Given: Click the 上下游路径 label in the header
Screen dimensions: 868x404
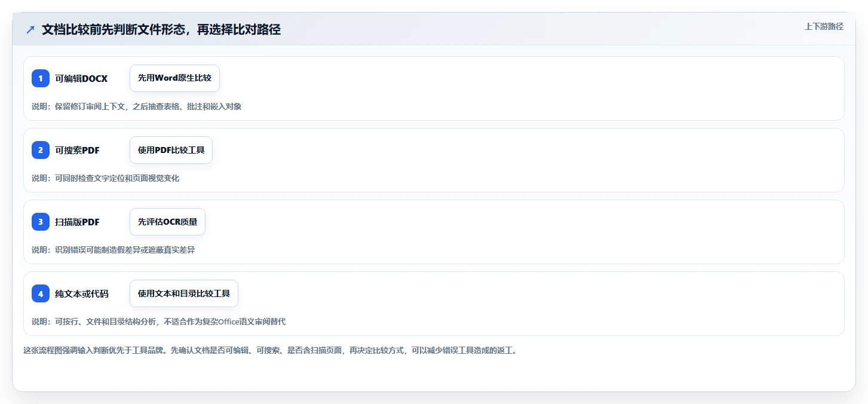Looking at the screenshot, I should (x=824, y=26).
